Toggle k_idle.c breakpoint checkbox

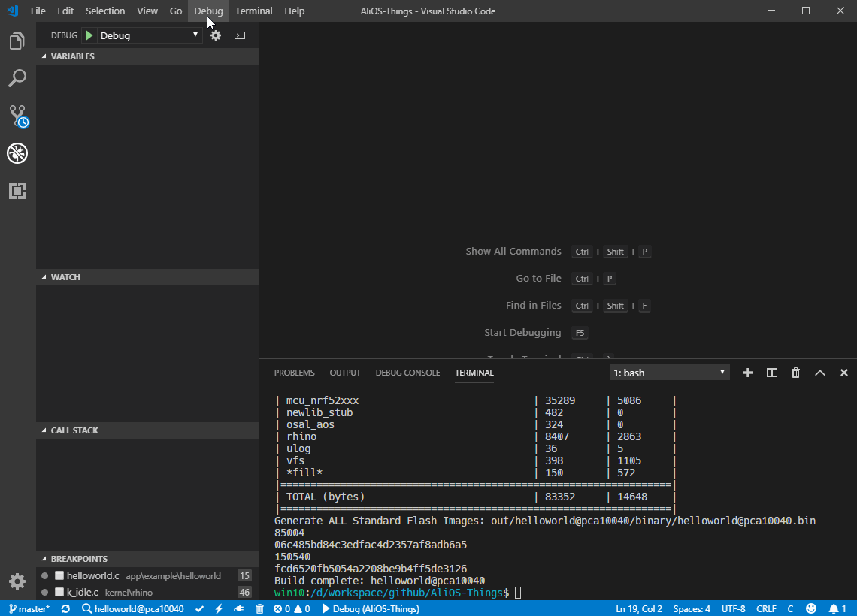59,592
